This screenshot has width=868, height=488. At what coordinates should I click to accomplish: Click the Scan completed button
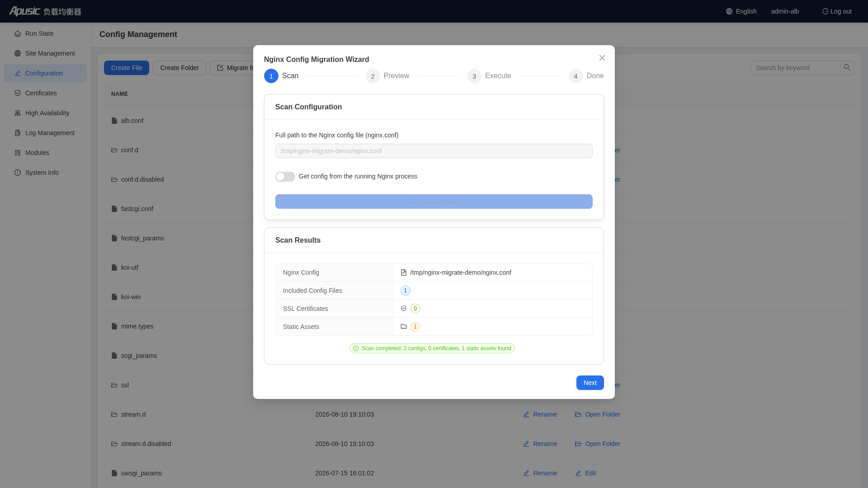tap(434, 202)
